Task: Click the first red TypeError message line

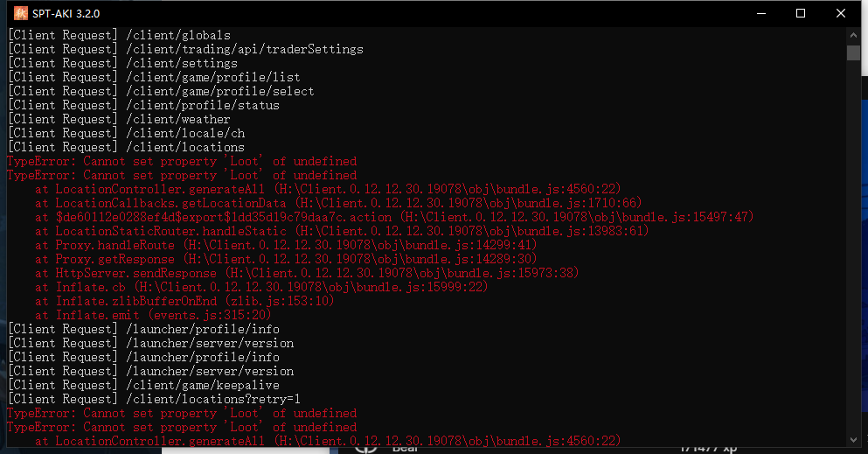Action: click(182, 161)
